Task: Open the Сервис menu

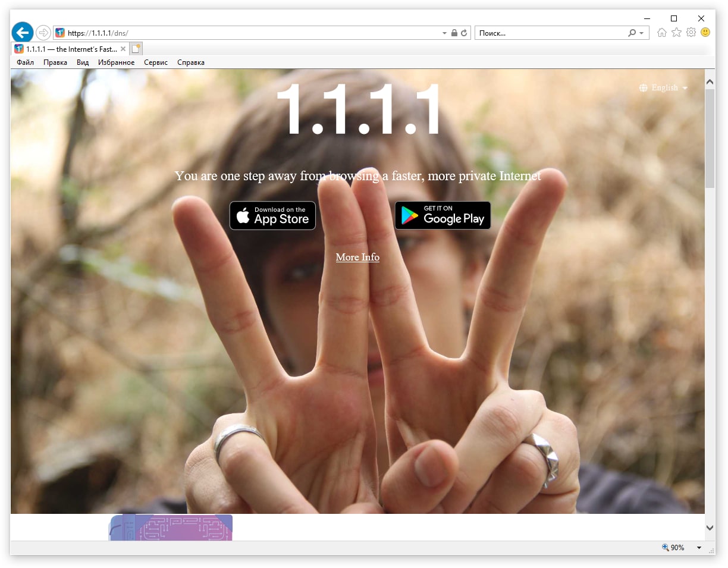Action: [156, 62]
